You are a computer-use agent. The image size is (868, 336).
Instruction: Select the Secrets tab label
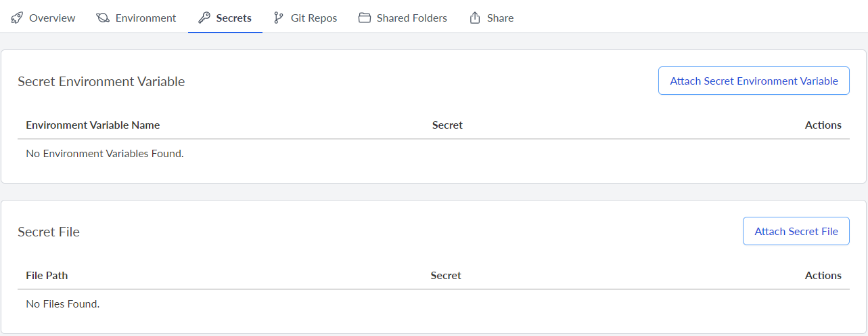[233, 18]
